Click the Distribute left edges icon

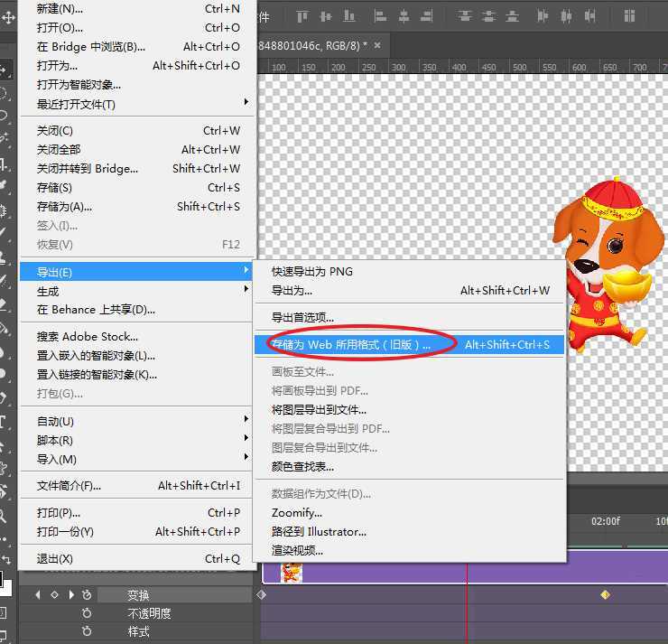(543, 16)
